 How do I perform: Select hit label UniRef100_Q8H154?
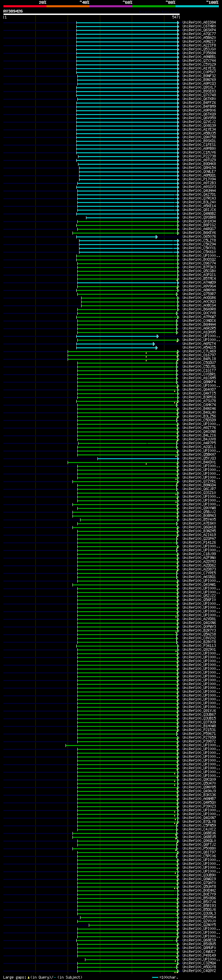(199, 168)
